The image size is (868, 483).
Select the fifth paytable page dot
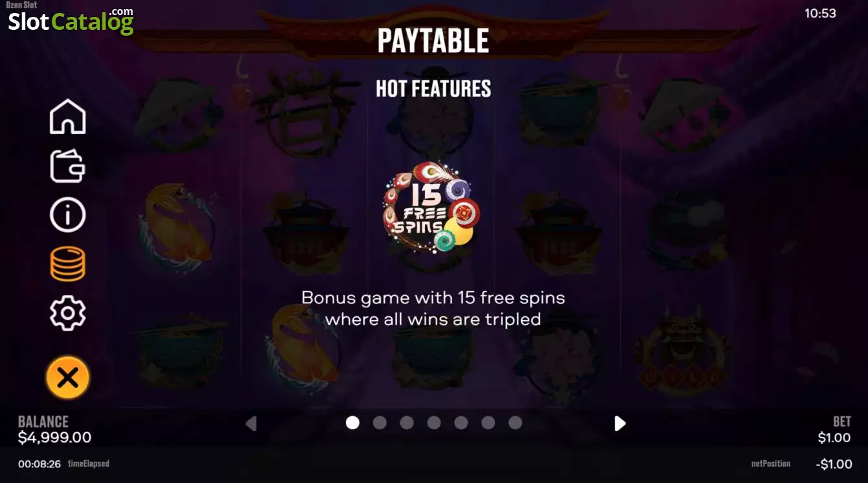tap(461, 423)
